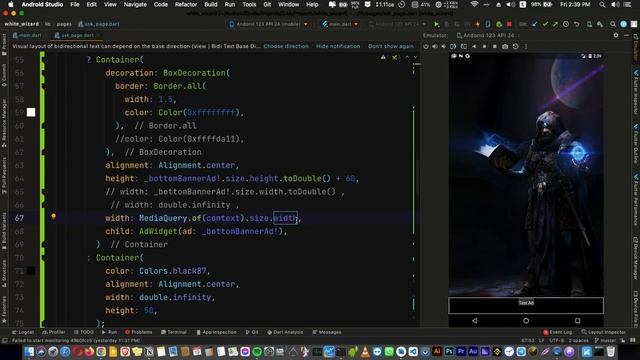Open emulator extended controls three-dot menu
The width and height of the screenshot is (640, 360).
pyautogui.click(x=526, y=47)
